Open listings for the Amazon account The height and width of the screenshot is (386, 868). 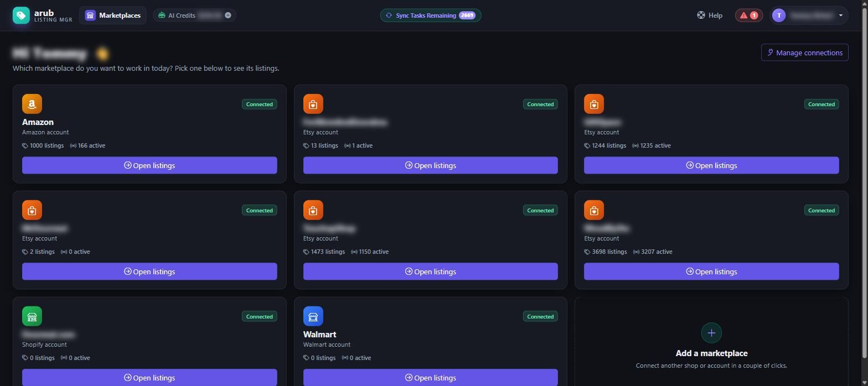(149, 165)
